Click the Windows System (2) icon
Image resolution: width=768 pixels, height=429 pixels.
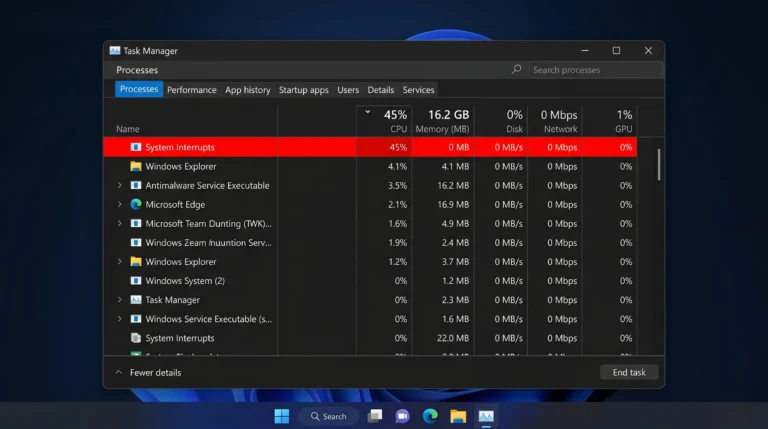tap(136, 281)
